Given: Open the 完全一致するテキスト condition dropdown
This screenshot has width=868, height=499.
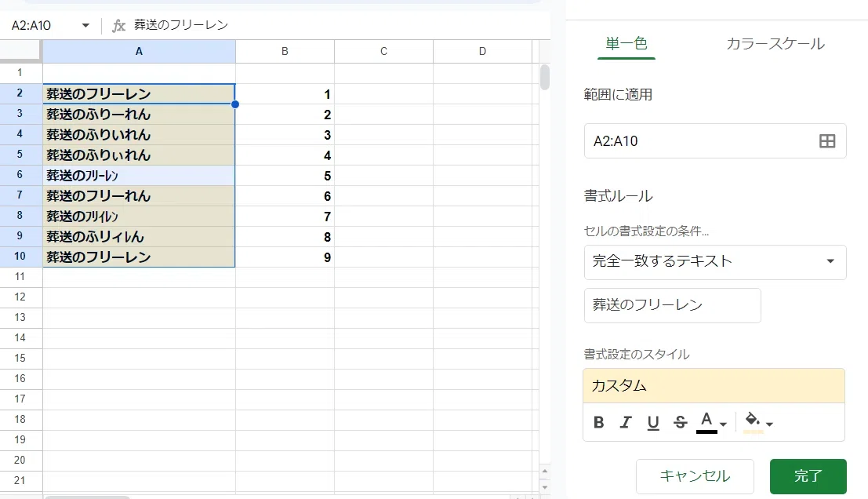Looking at the screenshot, I should [714, 262].
